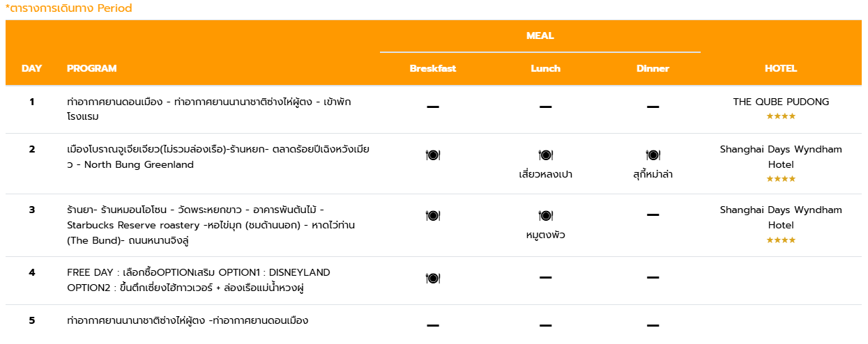Click the Day 2 Shanghai Days Wyndham Hotel name
Viewport: 868px width, 344px height.
[781, 157]
